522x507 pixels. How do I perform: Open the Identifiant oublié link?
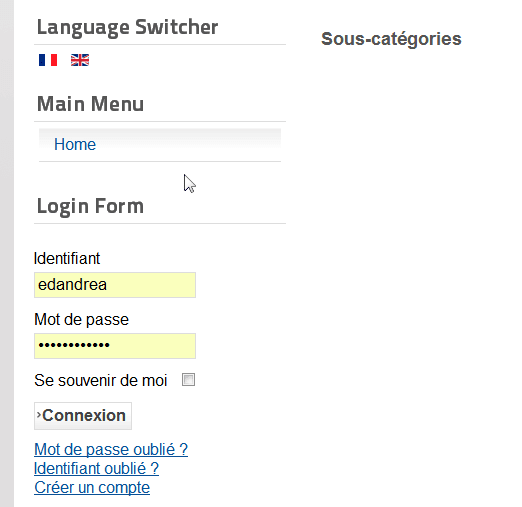(96, 468)
